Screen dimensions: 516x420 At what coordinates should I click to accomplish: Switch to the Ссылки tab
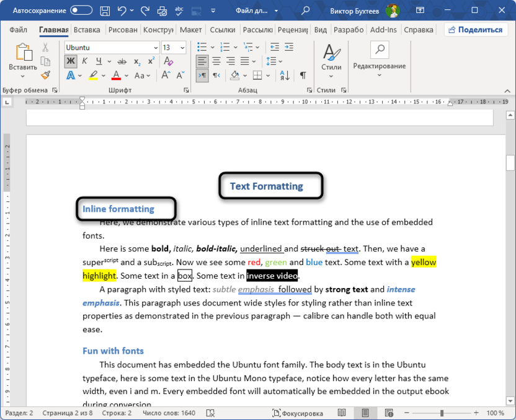(x=223, y=30)
